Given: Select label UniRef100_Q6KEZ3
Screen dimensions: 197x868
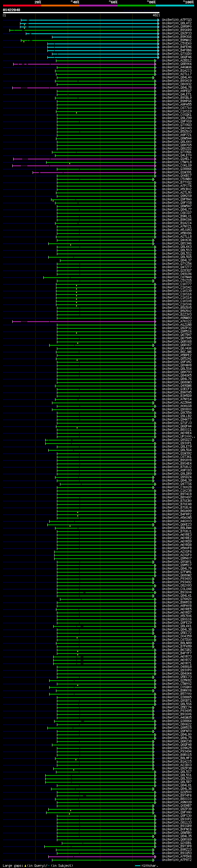Looking at the screenshot, I should pos(177,524).
